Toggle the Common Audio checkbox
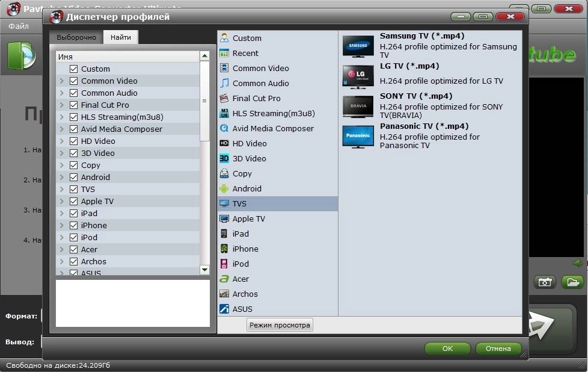Screen dimensions: 588x372 click(x=73, y=93)
